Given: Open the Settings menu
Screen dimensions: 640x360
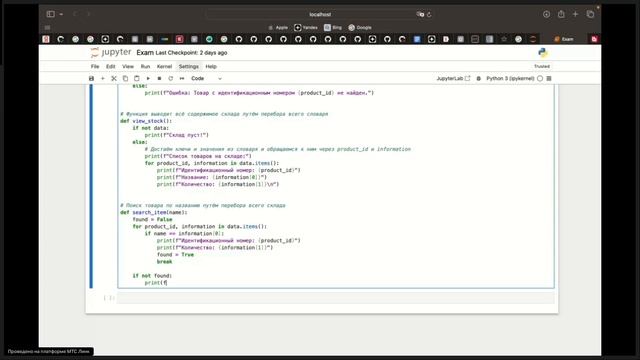Looking at the screenshot, I should [189, 67].
